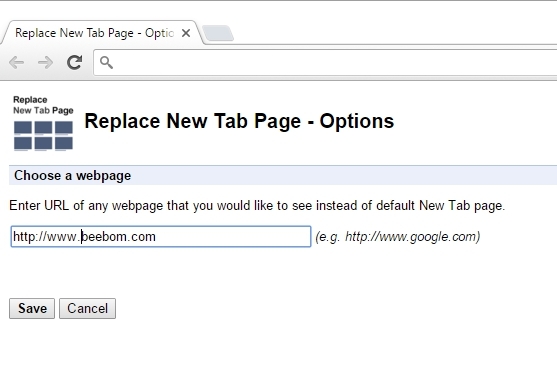
Task: Click the blue grid extension logo
Action: [43, 136]
